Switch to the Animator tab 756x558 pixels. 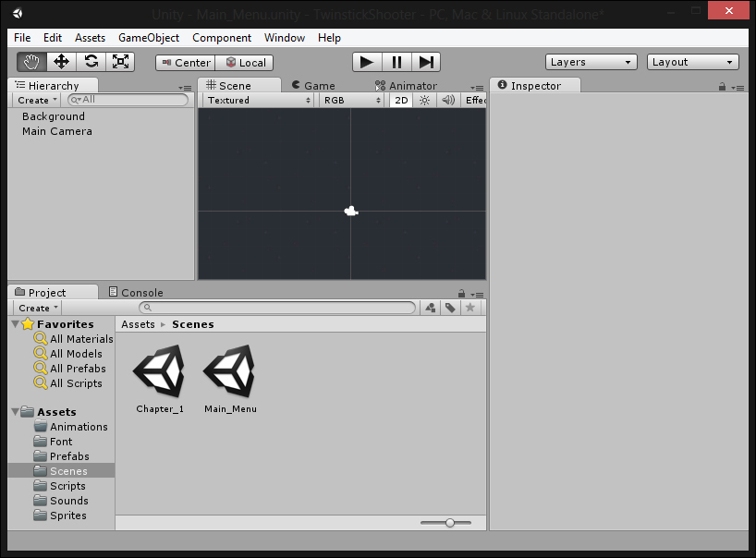[x=406, y=85]
